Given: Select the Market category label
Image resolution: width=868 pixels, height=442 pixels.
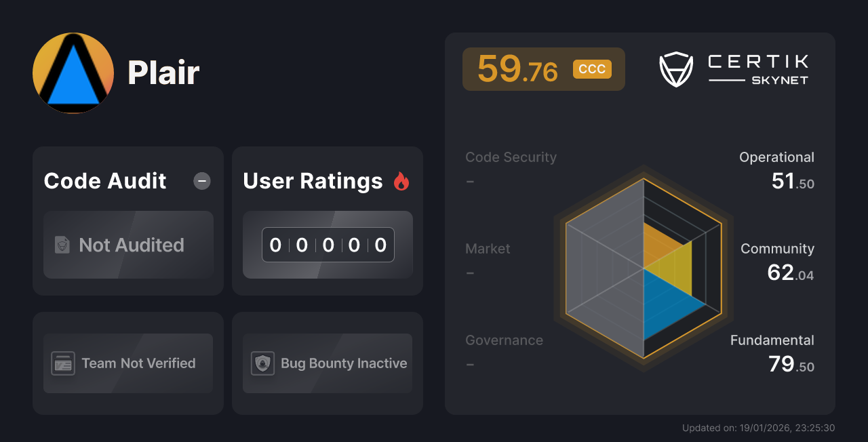Looking at the screenshot, I should click(488, 248).
